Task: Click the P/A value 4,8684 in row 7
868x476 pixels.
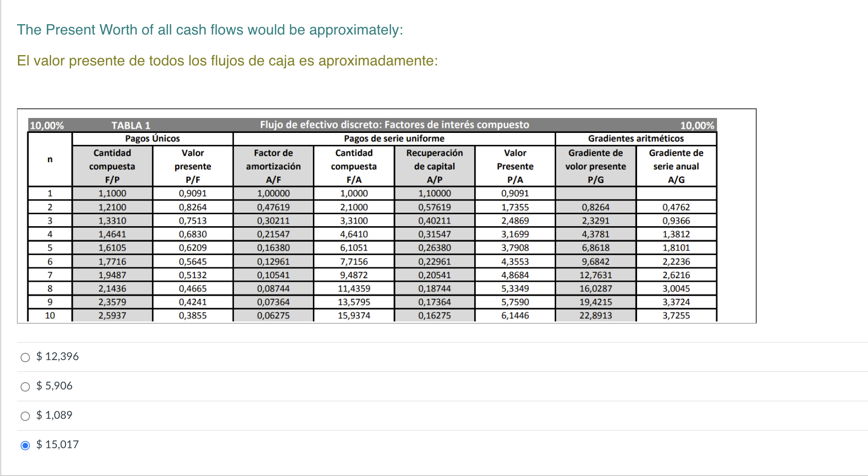Action: pyautogui.click(x=515, y=275)
